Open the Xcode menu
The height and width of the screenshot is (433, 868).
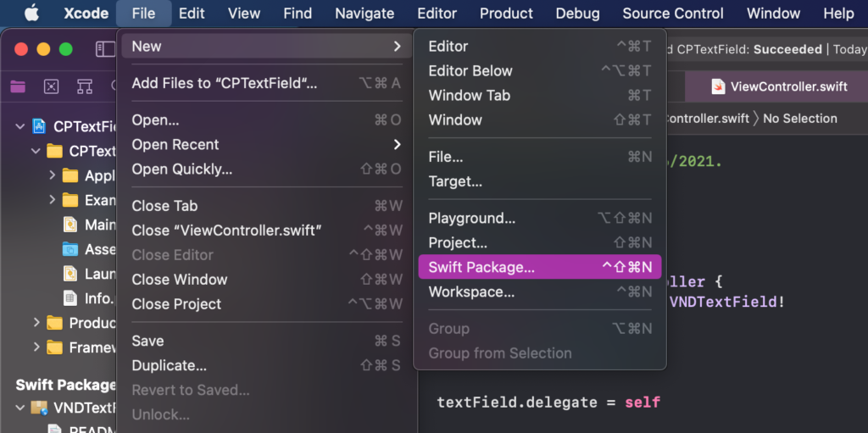(86, 14)
